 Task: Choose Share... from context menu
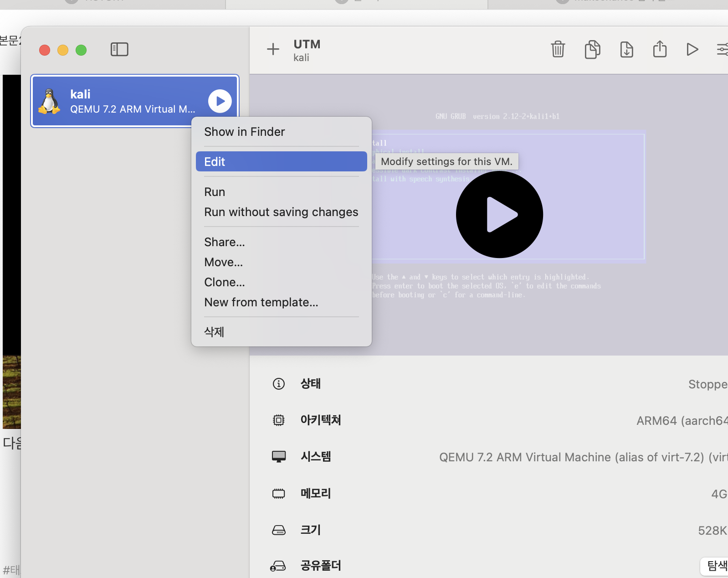pyautogui.click(x=281, y=242)
